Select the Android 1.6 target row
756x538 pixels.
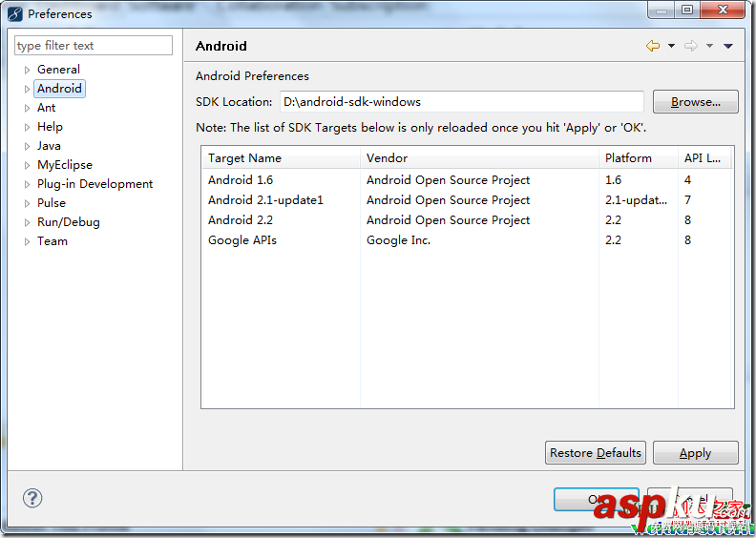pyautogui.click(x=467, y=179)
